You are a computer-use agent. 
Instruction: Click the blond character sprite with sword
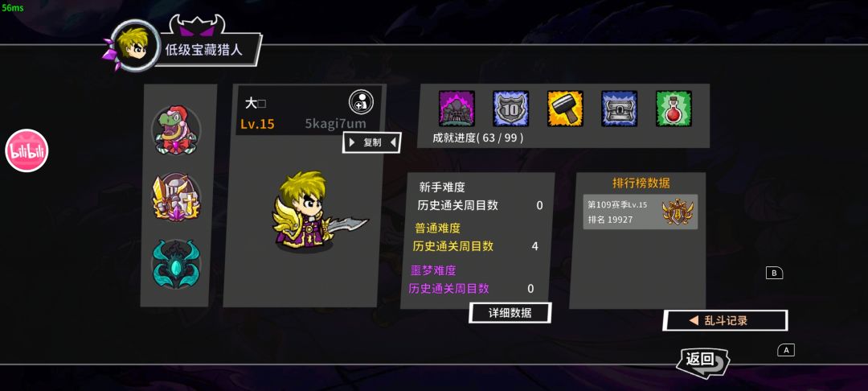tap(316, 212)
